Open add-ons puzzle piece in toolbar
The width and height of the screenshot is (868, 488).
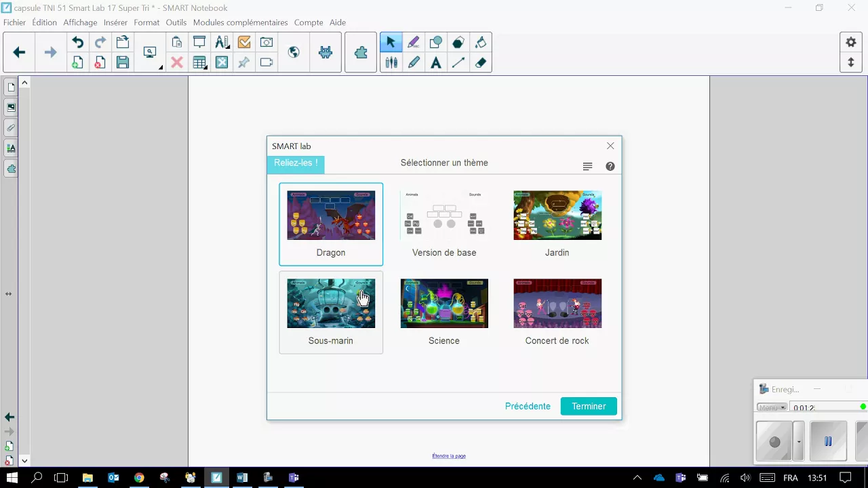361,52
